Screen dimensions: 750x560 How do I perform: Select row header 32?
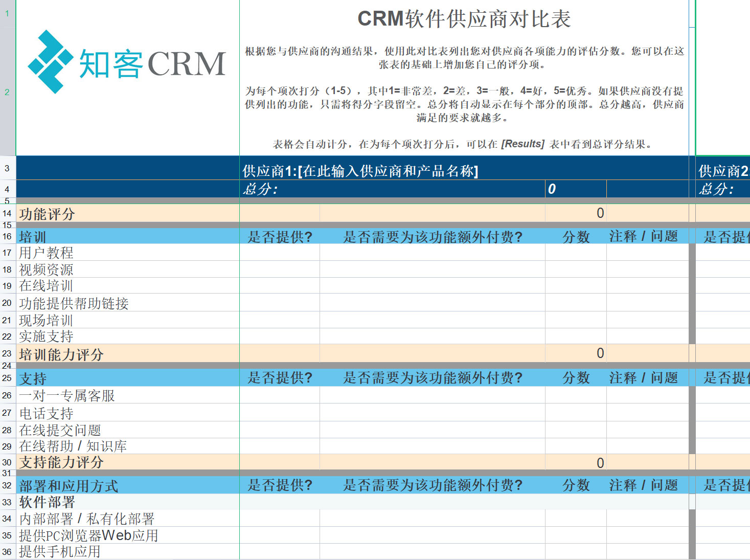(x=7, y=485)
